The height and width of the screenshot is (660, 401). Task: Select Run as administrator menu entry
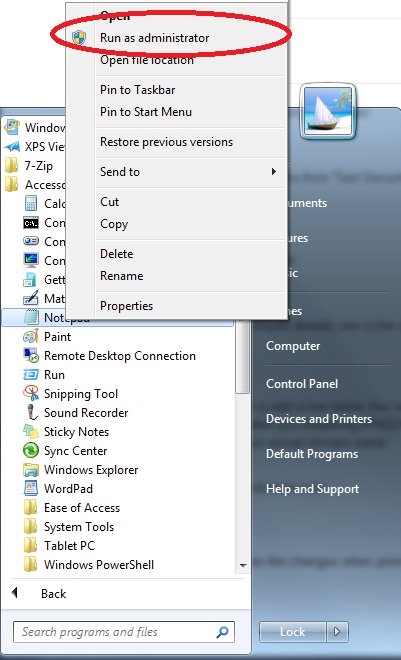[154, 38]
